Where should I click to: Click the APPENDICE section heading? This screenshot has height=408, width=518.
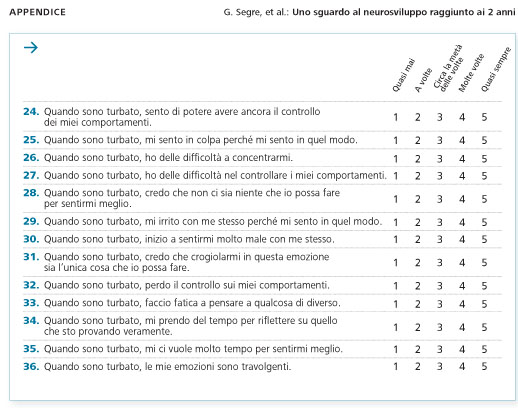37,12
